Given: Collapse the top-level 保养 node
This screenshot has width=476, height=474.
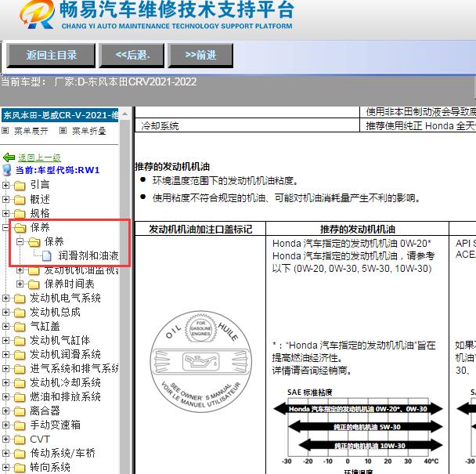Looking at the screenshot, I should tap(5, 227).
